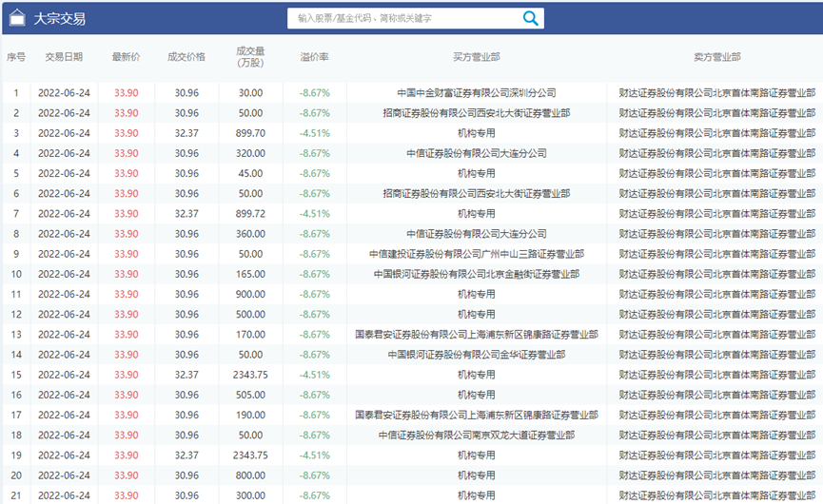Click seller 财达证券北京首体南路 in row 9

pos(717,254)
